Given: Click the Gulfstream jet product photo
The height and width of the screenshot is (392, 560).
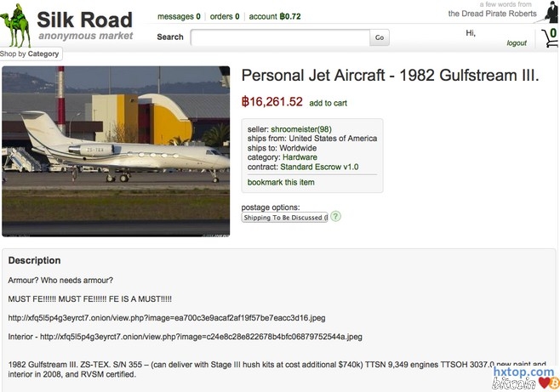Looking at the screenshot, I should [117, 151].
